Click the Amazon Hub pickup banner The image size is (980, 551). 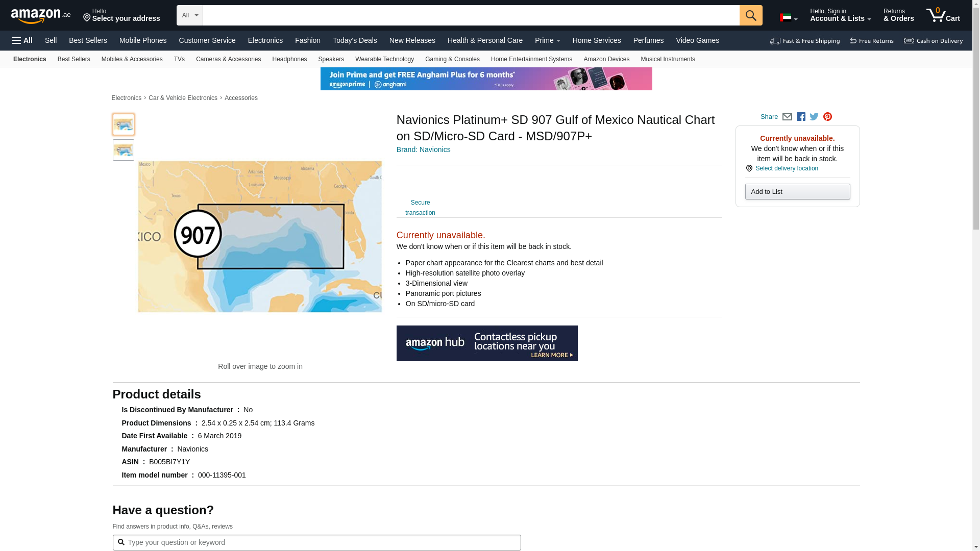point(487,343)
